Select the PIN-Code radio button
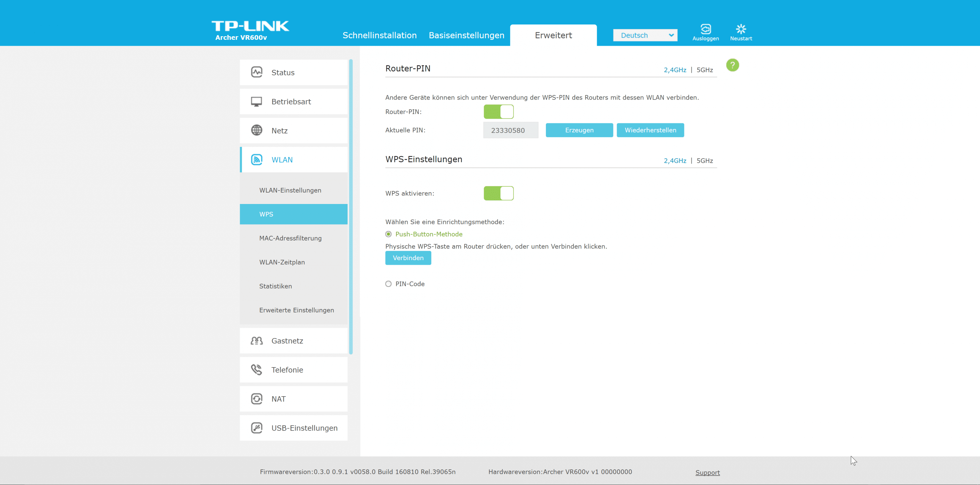 point(388,284)
